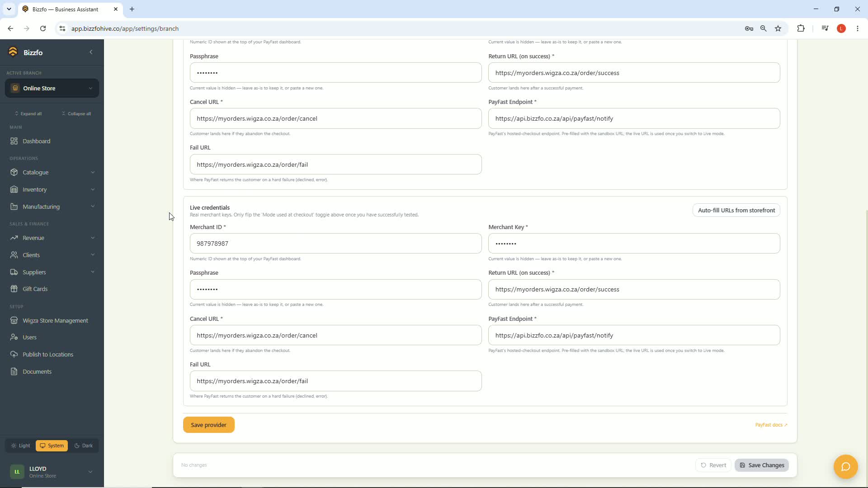Viewport: 868px width, 488px height.
Task: Click the Users icon in Setup
Action: coord(14,337)
